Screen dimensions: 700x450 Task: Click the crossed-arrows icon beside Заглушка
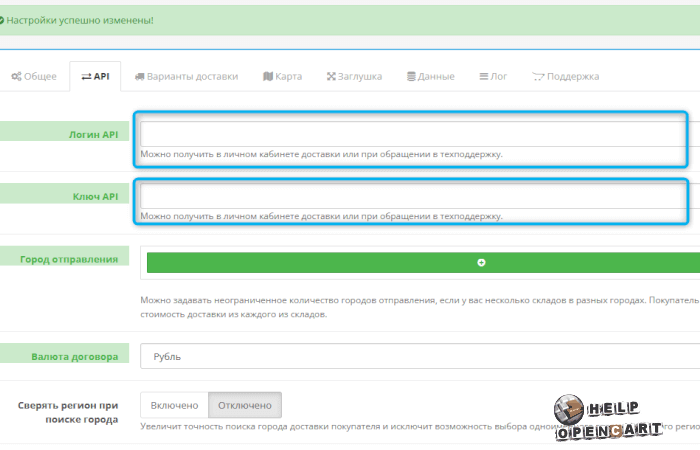pyautogui.click(x=331, y=76)
